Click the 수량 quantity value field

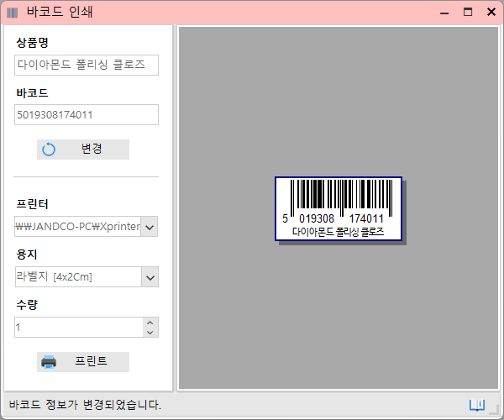(x=79, y=327)
